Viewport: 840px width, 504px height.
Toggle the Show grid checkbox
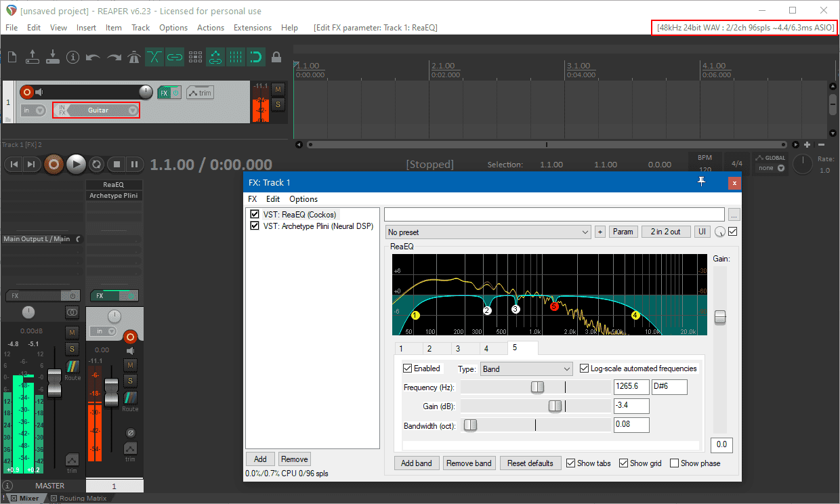pos(623,463)
